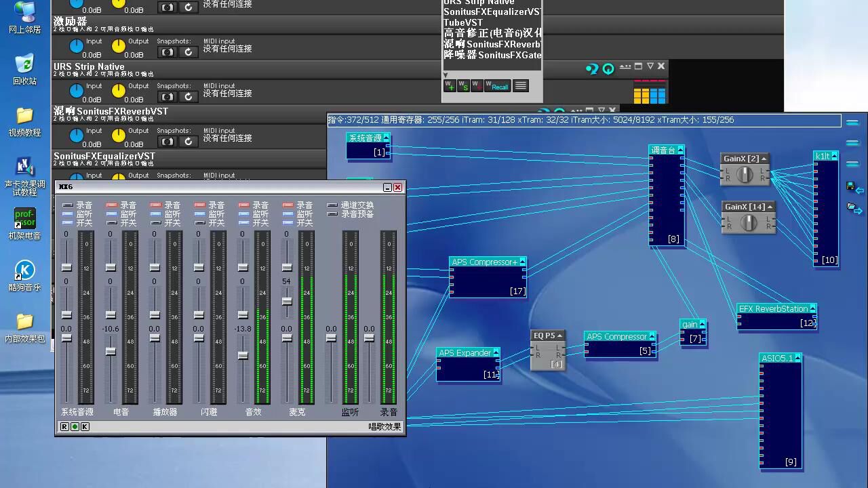This screenshot has height=488, width=868.
Task: Click the W Recall button
Action: pos(497,86)
